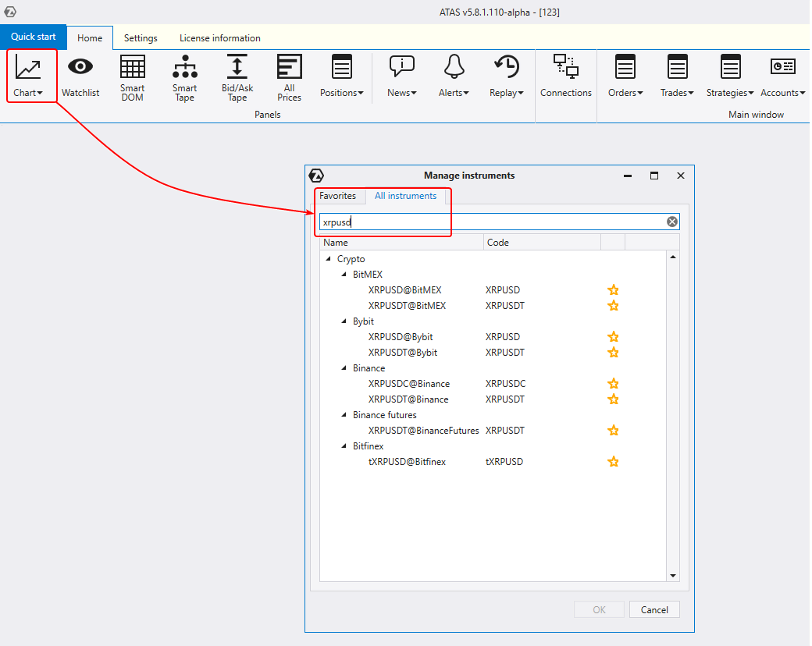Open the Smart DOM panel
Image resolution: width=812 pixels, height=646 pixels.
pos(132,77)
